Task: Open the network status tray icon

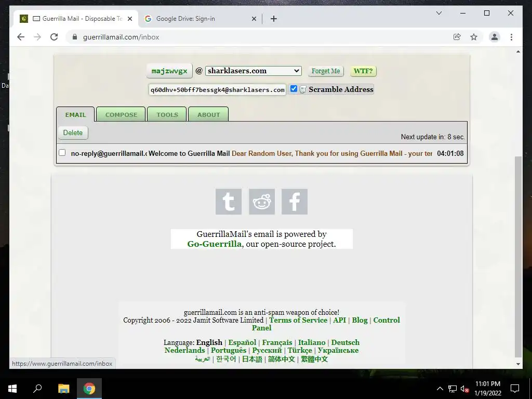Action: point(453,389)
